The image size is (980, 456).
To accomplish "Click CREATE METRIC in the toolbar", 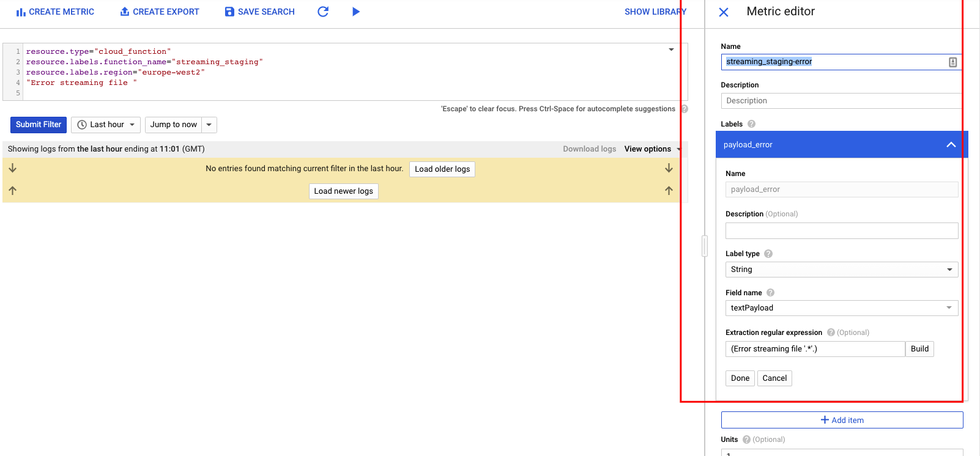I will [55, 12].
